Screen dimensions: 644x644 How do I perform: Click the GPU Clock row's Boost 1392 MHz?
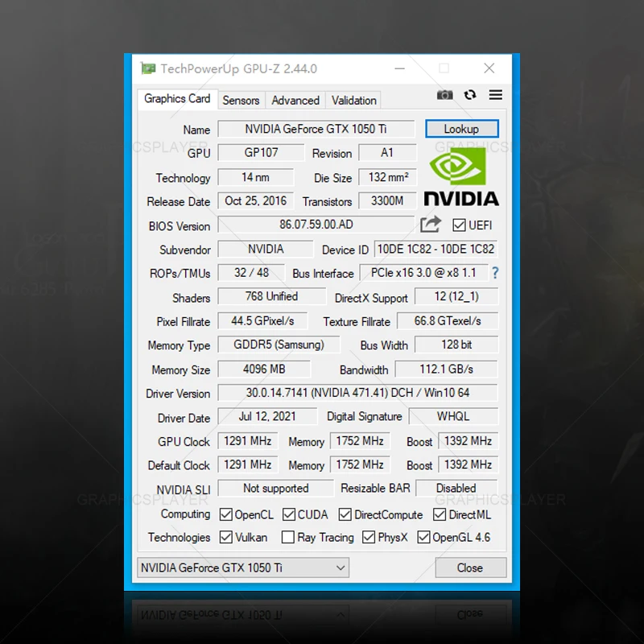pyautogui.click(x=469, y=441)
